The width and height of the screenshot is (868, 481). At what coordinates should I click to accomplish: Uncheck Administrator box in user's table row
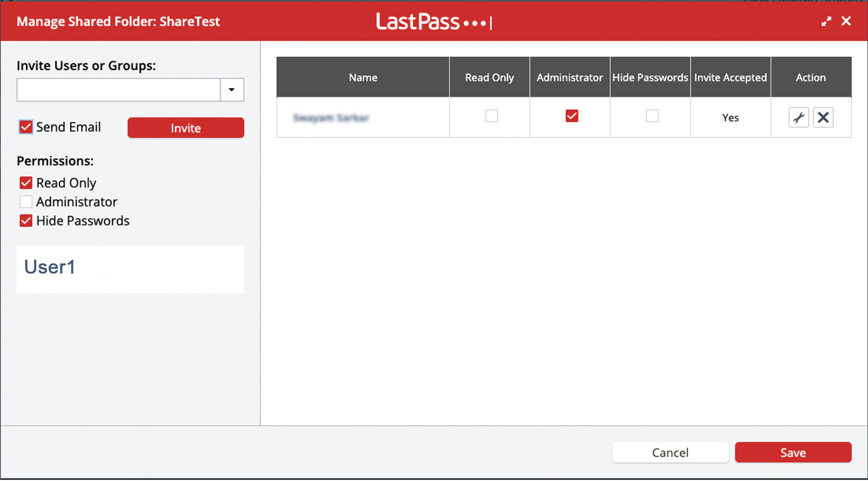tap(572, 116)
